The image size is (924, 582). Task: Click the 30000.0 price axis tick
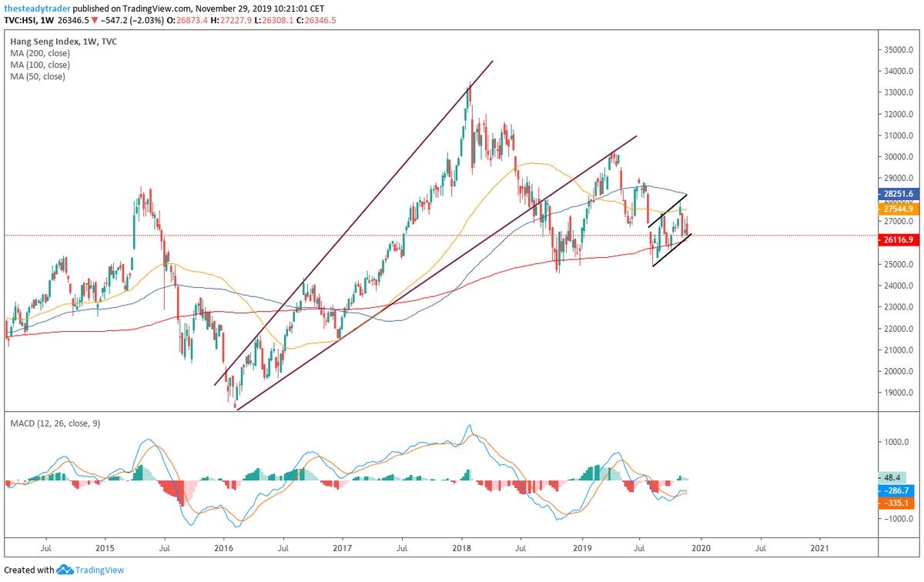pyautogui.click(x=899, y=157)
